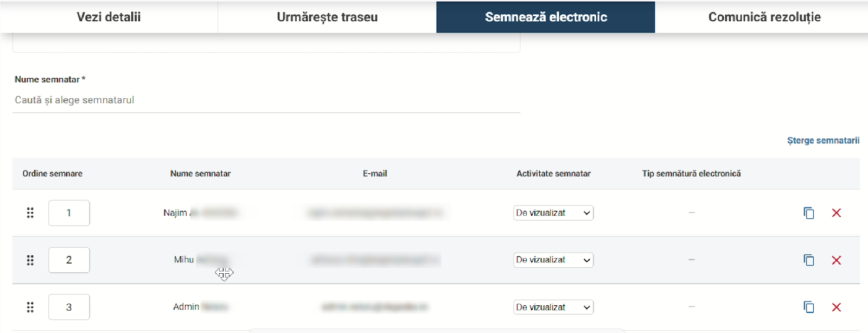Open activity dropdown for signer Najim
This screenshot has height=333, width=868.
[553, 213]
